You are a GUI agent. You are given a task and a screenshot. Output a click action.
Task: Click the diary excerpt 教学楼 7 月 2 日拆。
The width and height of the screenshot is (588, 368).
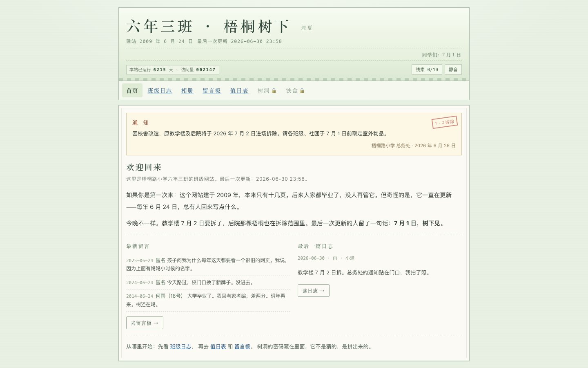tap(321, 273)
